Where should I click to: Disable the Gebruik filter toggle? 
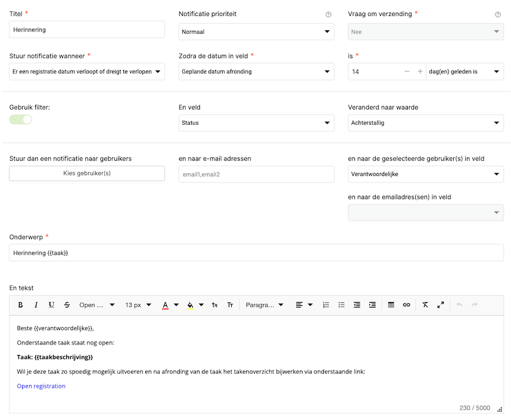[21, 120]
